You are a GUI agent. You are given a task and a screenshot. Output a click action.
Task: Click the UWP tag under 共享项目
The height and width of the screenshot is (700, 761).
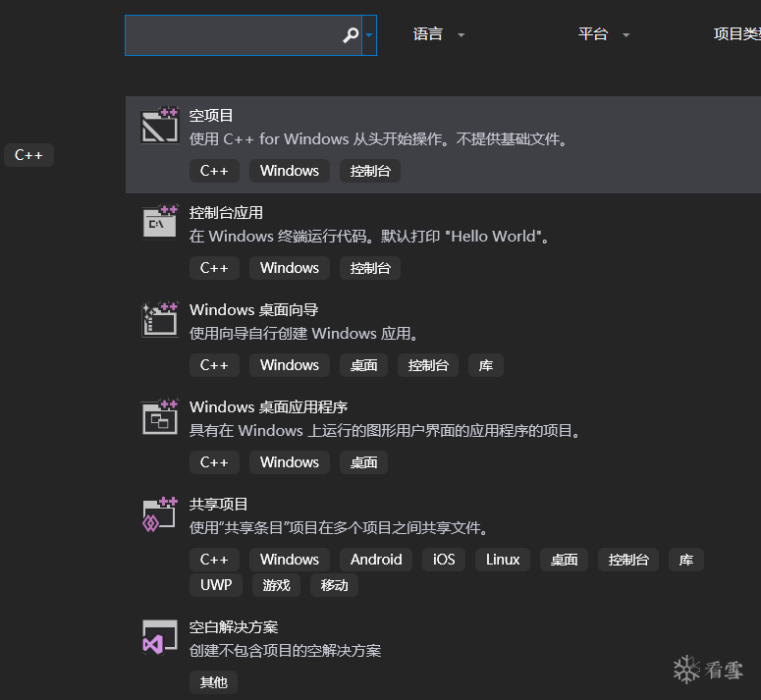(216, 585)
